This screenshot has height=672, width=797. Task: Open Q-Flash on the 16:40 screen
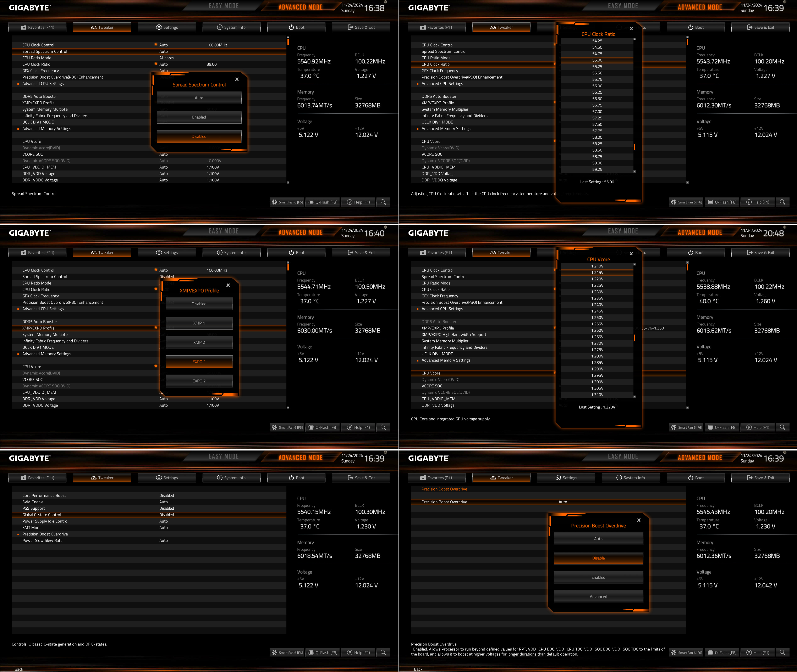(x=323, y=427)
